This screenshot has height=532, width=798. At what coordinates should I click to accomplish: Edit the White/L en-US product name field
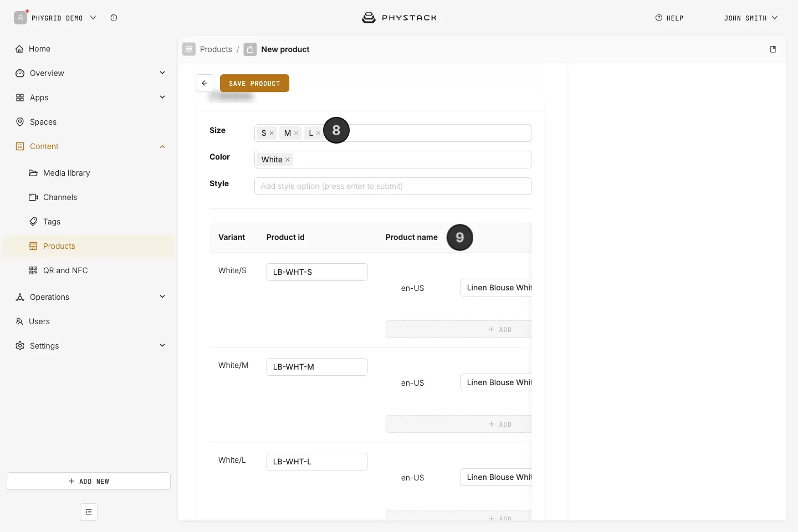(x=496, y=477)
